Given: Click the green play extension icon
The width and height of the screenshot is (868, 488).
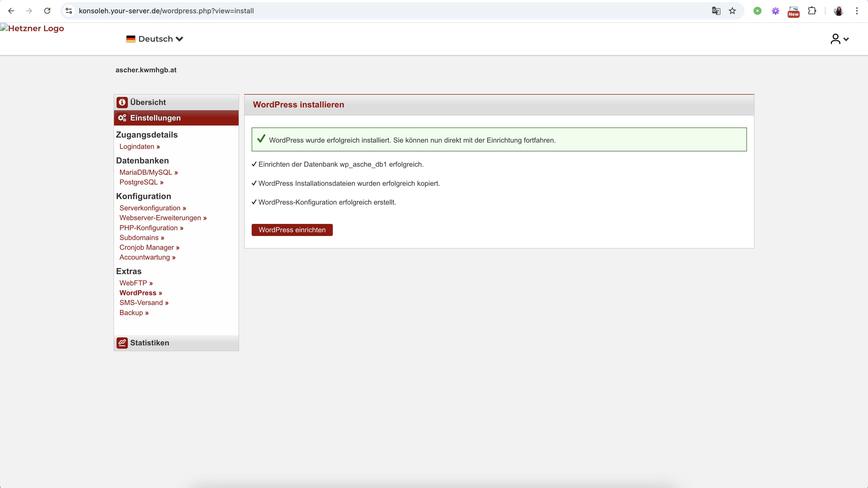Looking at the screenshot, I should click(757, 11).
